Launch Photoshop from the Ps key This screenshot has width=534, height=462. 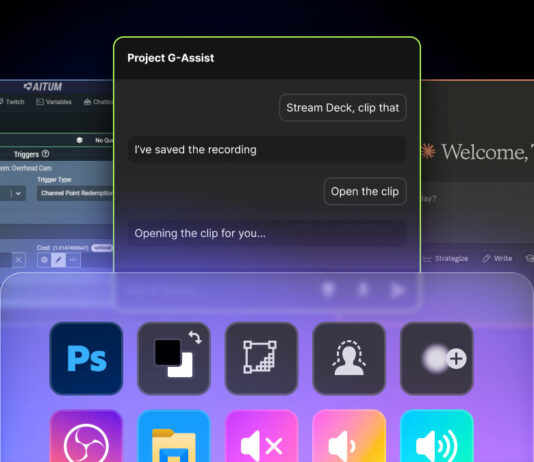coord(86,359)
